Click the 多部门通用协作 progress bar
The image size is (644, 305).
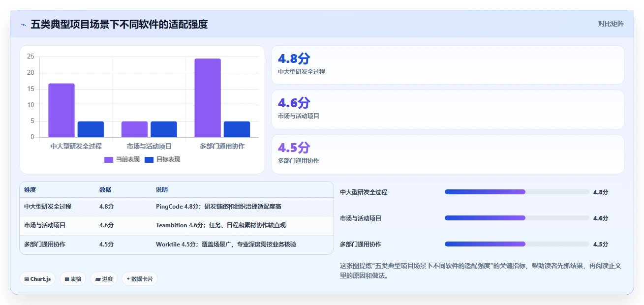click(x=517, y=244)
